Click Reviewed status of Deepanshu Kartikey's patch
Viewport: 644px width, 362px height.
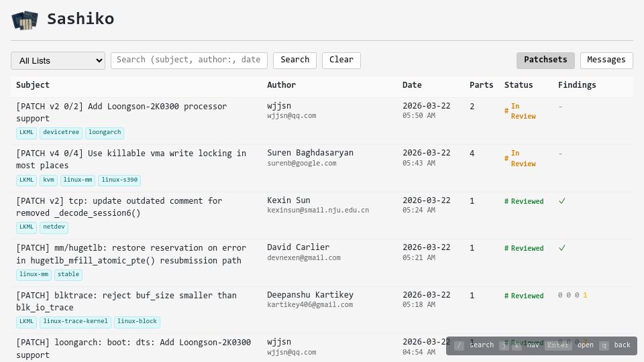[524, 296]
